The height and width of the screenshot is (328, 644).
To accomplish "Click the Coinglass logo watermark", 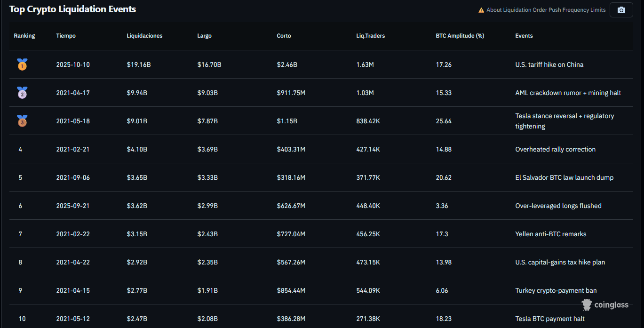I will click(605, 305).
